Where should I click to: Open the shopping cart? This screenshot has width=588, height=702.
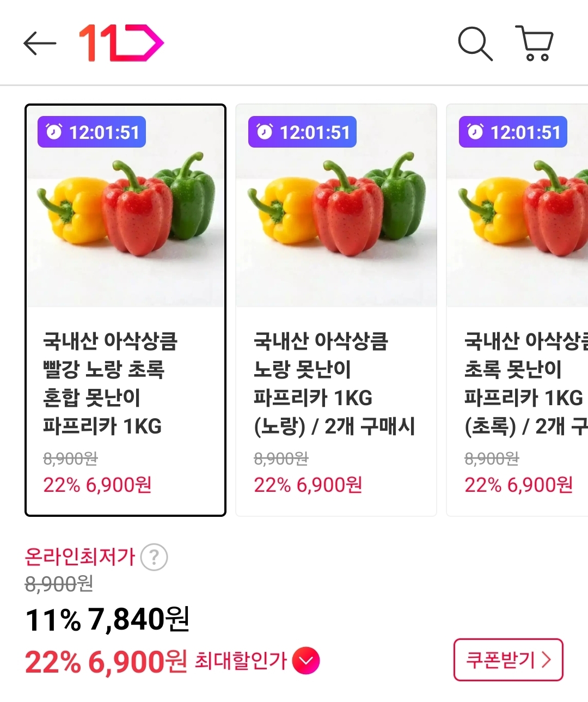point(534,43)
